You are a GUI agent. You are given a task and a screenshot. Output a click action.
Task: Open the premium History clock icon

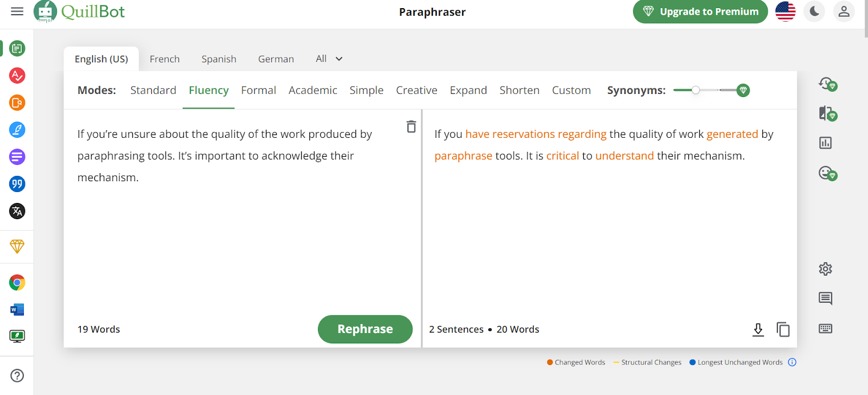[827, 84]
